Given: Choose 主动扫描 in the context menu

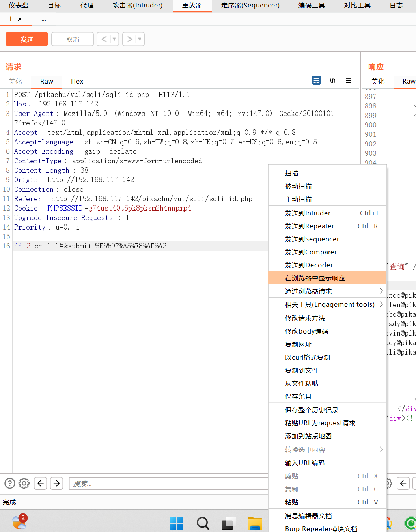Looking at the screenshot, I should pyautogui.click(x=327, y=199).
